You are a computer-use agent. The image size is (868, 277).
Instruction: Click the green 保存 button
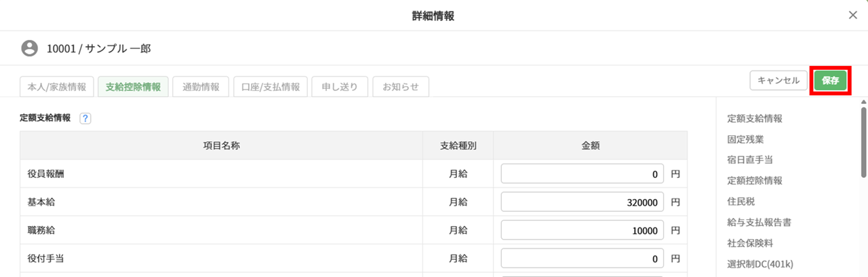coord(830,80)
